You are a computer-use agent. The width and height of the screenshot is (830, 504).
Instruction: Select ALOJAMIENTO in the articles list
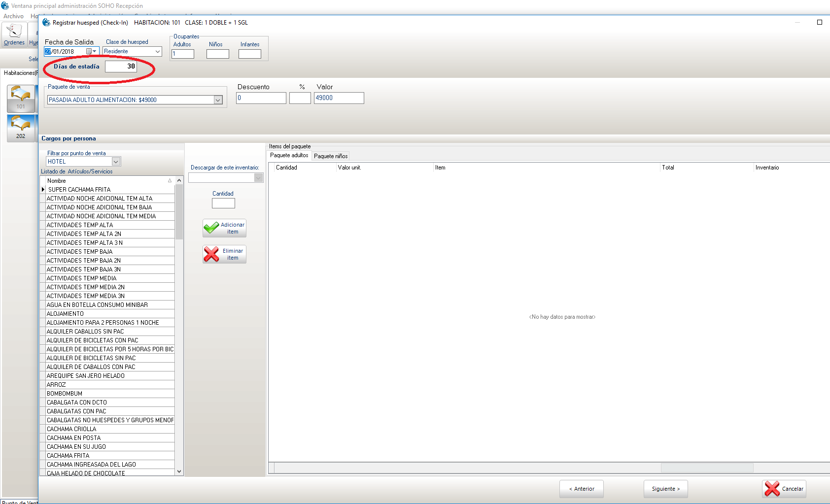[65, 314]
